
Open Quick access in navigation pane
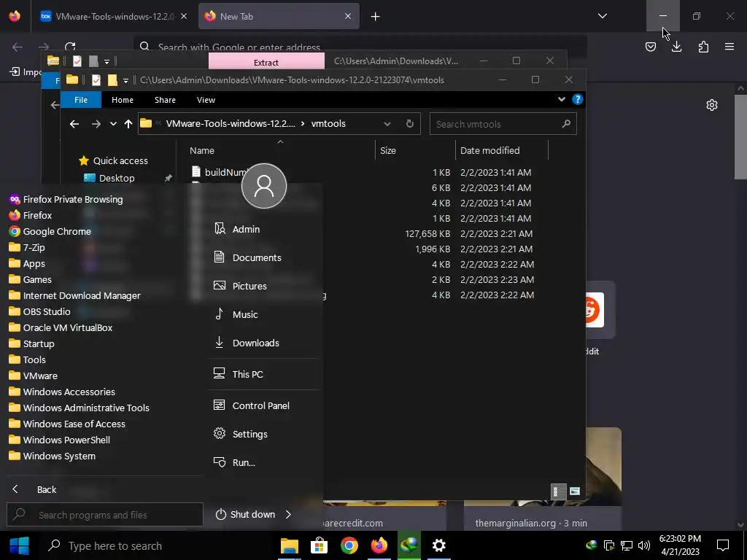(x=113, y=161)
